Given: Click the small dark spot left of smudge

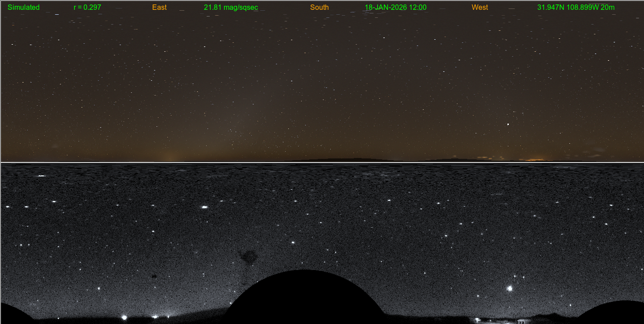Looking at the screenshot, I should point(154,277).
